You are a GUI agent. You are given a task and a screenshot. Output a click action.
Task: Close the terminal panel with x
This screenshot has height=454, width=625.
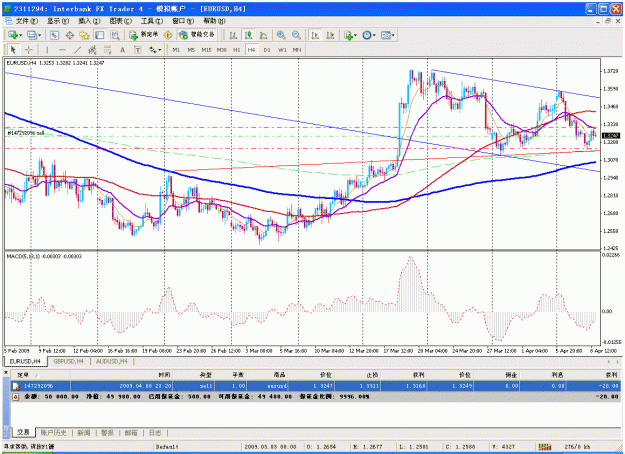[6, 372]
